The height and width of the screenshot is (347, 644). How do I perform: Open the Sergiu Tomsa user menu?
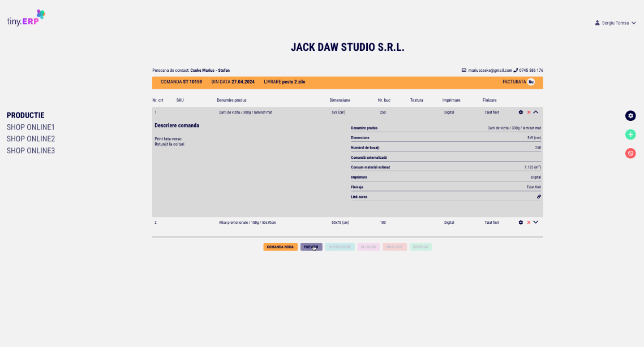pos(615,23)
